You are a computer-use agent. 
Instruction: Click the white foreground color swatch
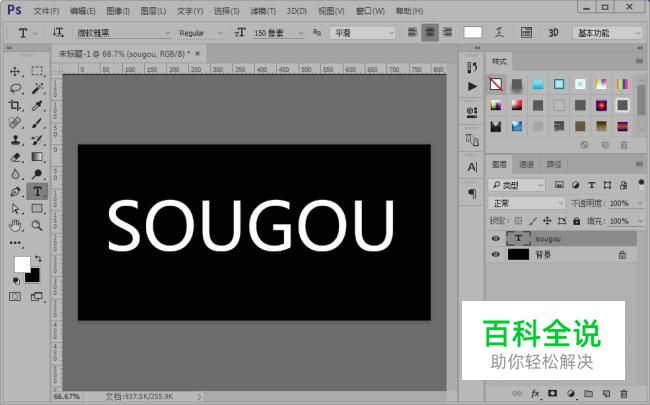21,263
